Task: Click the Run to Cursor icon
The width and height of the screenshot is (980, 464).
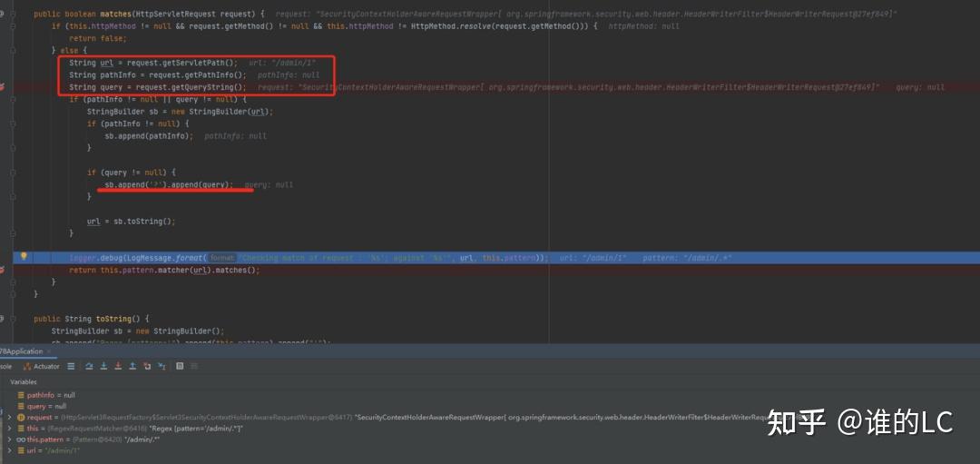Action: (x=162, y=367)
